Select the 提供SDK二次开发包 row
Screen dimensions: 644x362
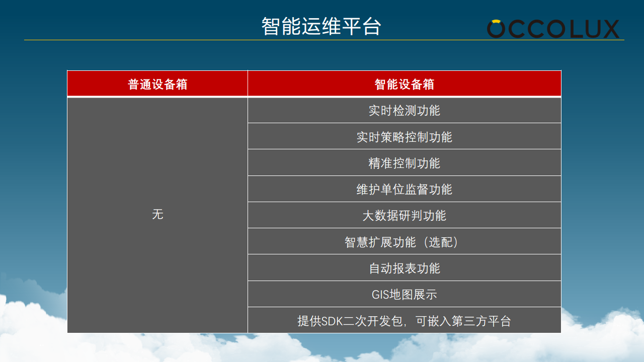pos(405,320)
